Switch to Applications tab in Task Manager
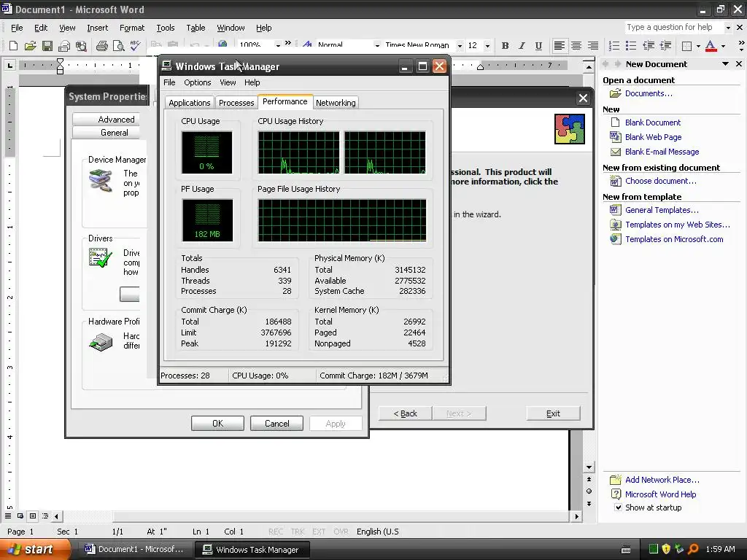Viewport: 747px width, 560px height. [x=189, y=103]
